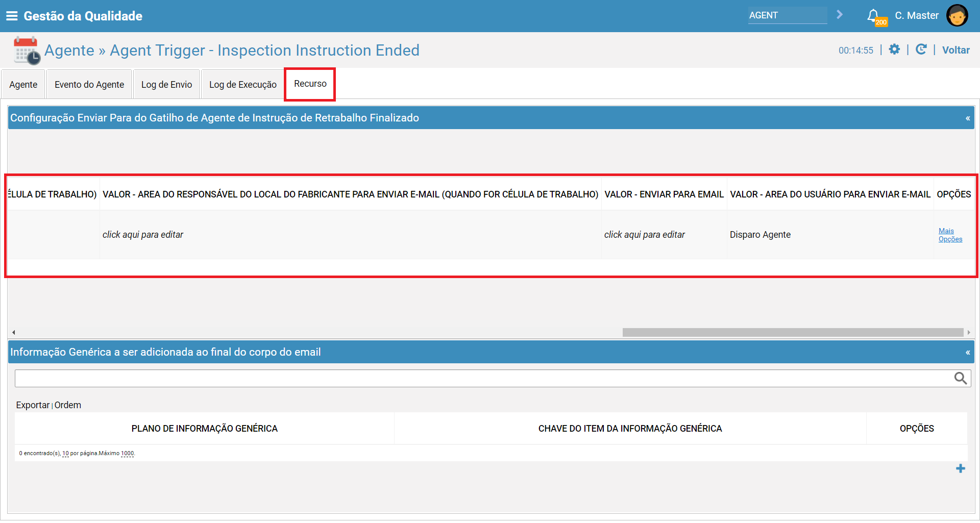The image size is (980, 523).
Task: Open the Mais Opções link
Action: (x=950, y=235)
